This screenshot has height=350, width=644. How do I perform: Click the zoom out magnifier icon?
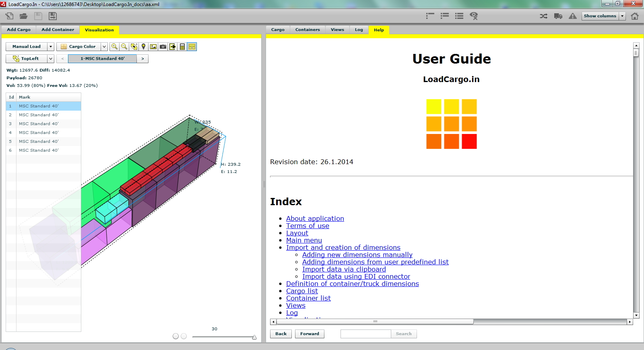(x=124, y=47)
